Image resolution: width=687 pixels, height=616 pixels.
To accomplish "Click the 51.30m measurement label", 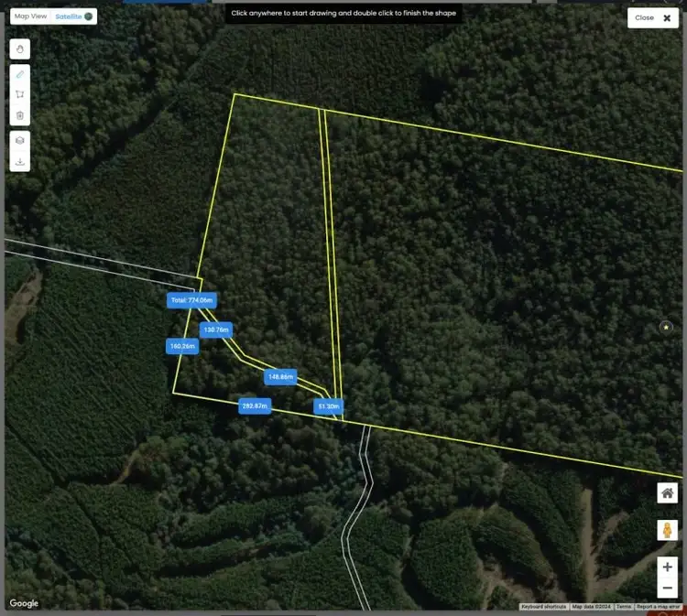I will pyautogui.click(x=329, y=406).
